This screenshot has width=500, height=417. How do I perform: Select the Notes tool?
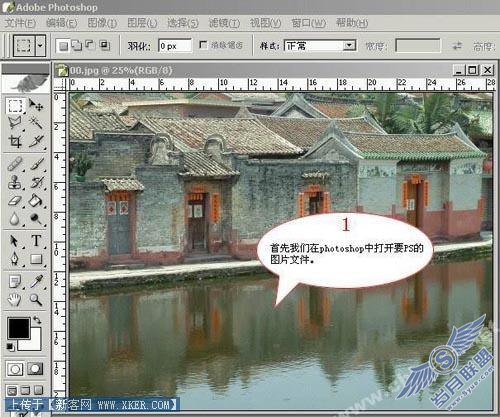click(x=15, y=282)
